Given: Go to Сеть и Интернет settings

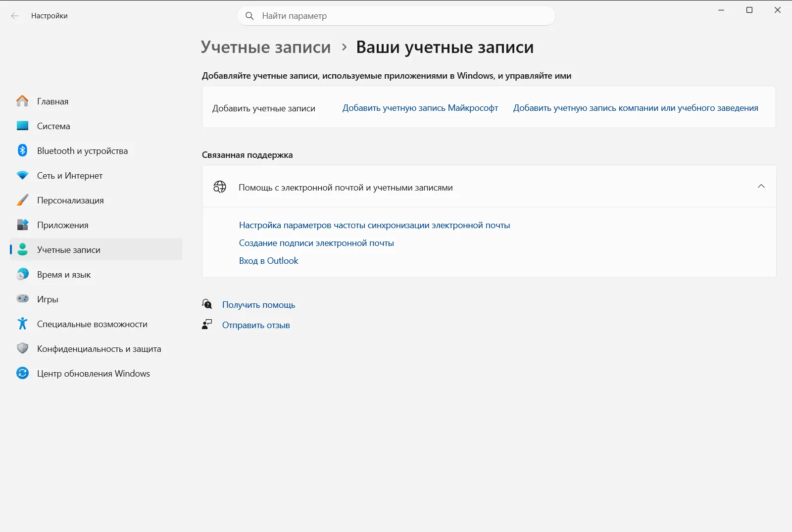Looking at the screenshot, I should (97, 175).
